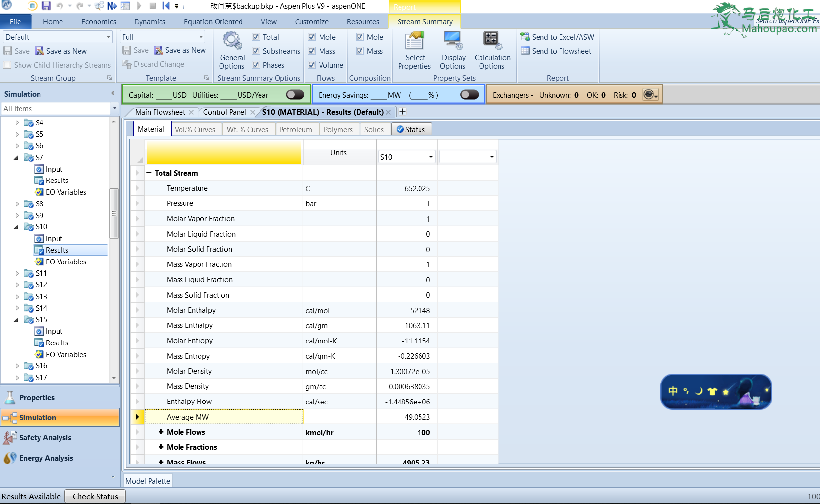This screenshot has height=504, width=820.
Task: Click Save as New in Template group
Action: (180, 50)
